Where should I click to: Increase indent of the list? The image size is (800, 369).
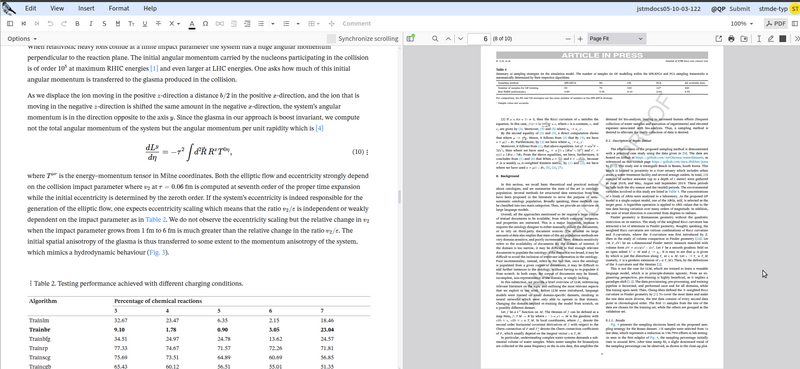(247, 23)
